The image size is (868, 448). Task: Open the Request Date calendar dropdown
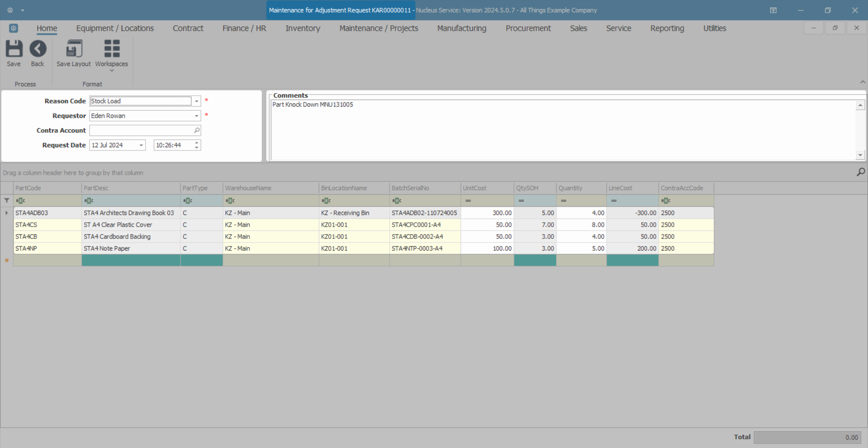coord(141,145)
